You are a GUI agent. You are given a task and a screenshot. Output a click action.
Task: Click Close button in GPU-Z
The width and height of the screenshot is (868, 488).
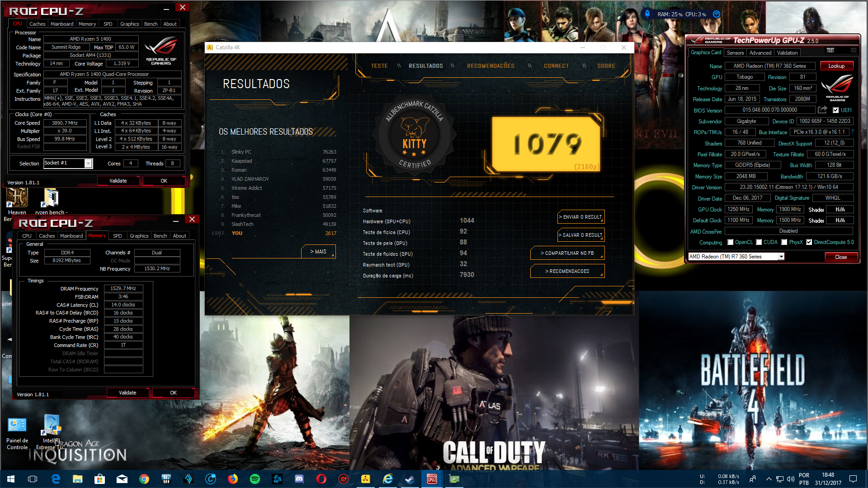[841, 257]
